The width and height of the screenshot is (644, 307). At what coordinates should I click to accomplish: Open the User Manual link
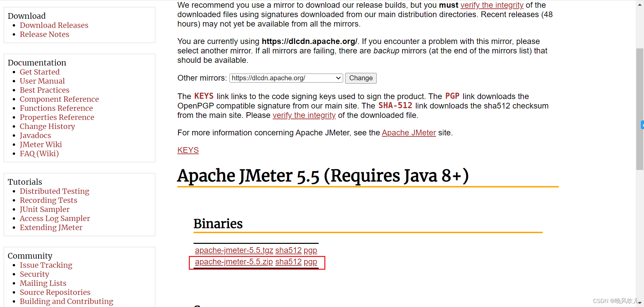[42, 81]
